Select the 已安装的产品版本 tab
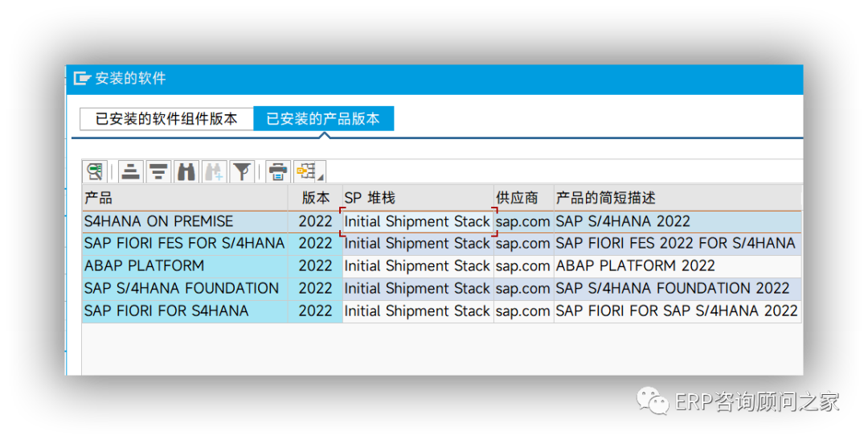 pyautogui.click(x=323, y=118)
